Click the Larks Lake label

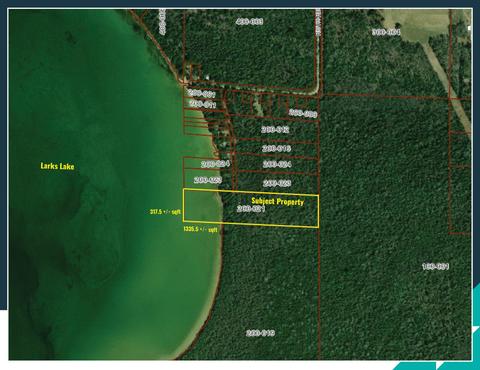(57, 166)
